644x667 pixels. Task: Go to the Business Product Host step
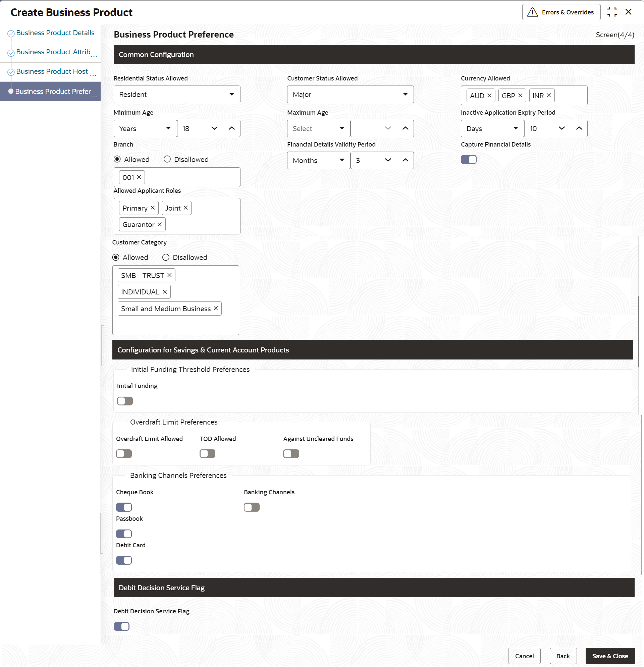click(x=52, y=71)
